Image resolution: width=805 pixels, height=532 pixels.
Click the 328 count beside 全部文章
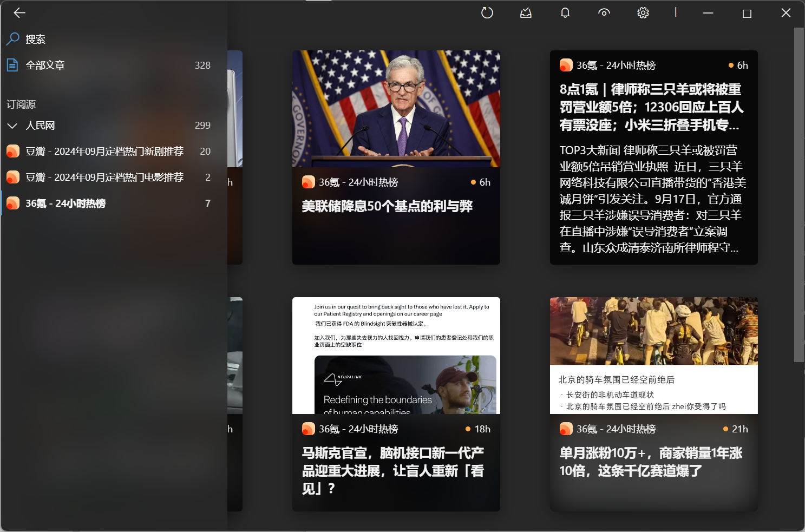click(x=202, y=65)
